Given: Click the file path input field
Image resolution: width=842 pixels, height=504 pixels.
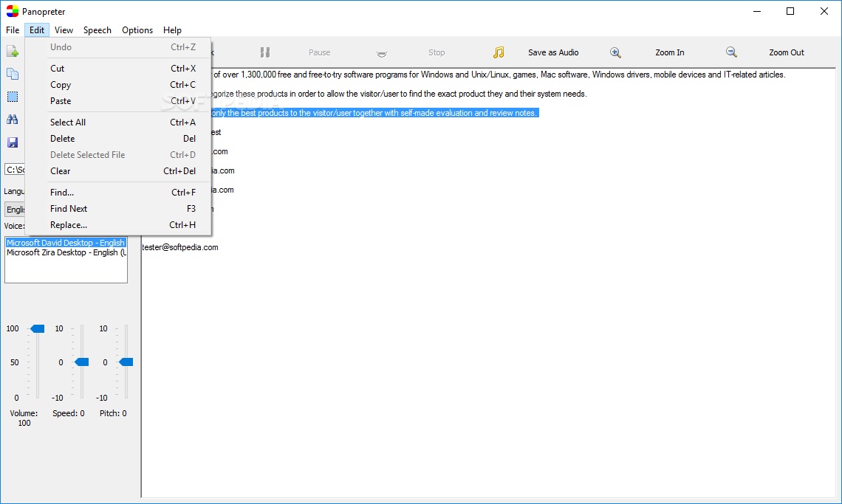Looking at the screenshot, I should [15, 170].
